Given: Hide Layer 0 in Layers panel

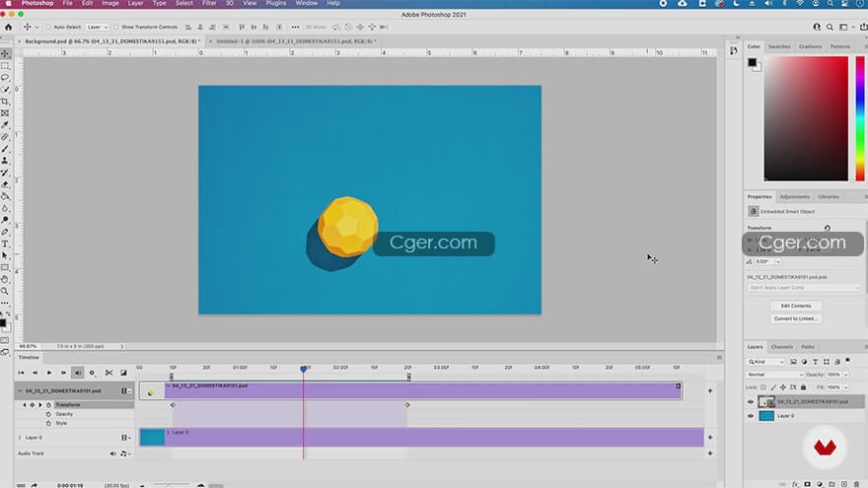Looking at the screenshot, I should point(751,415).
